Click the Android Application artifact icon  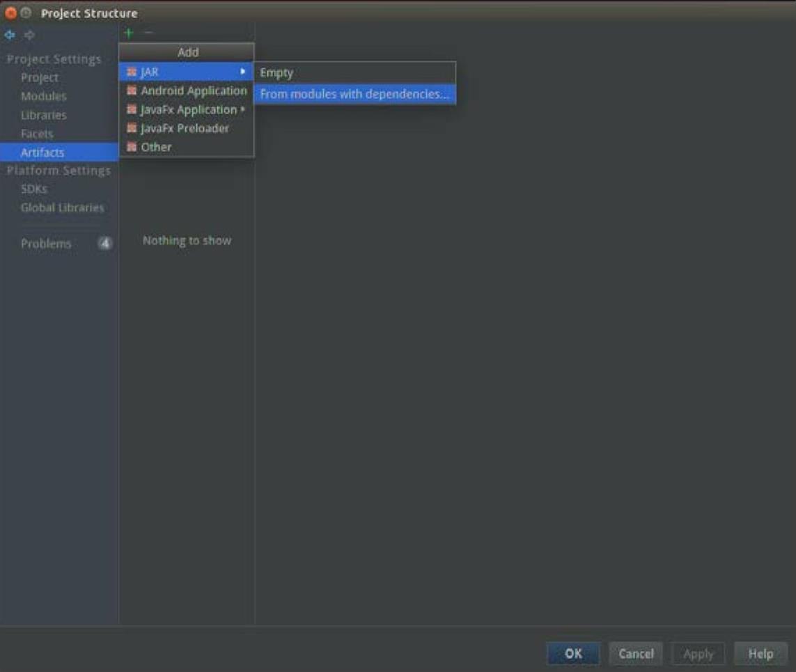point(132,91)
